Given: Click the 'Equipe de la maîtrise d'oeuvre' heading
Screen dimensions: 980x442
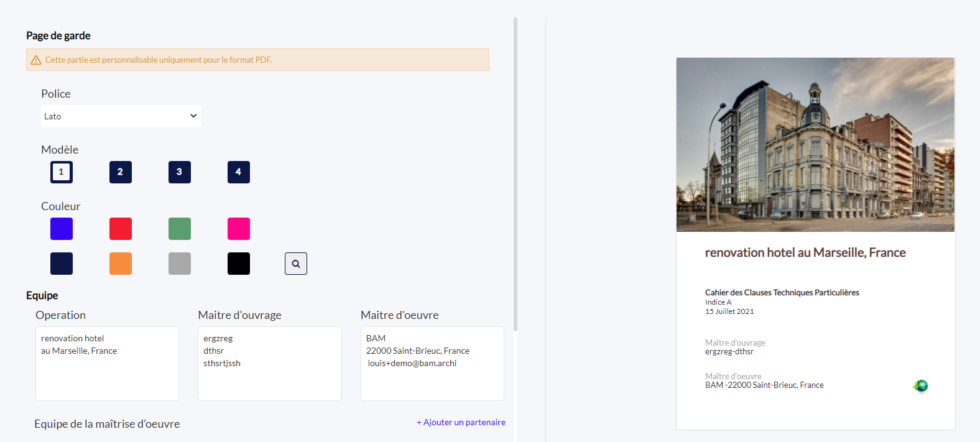Looking at the screenshot, I should click(107, 424).
